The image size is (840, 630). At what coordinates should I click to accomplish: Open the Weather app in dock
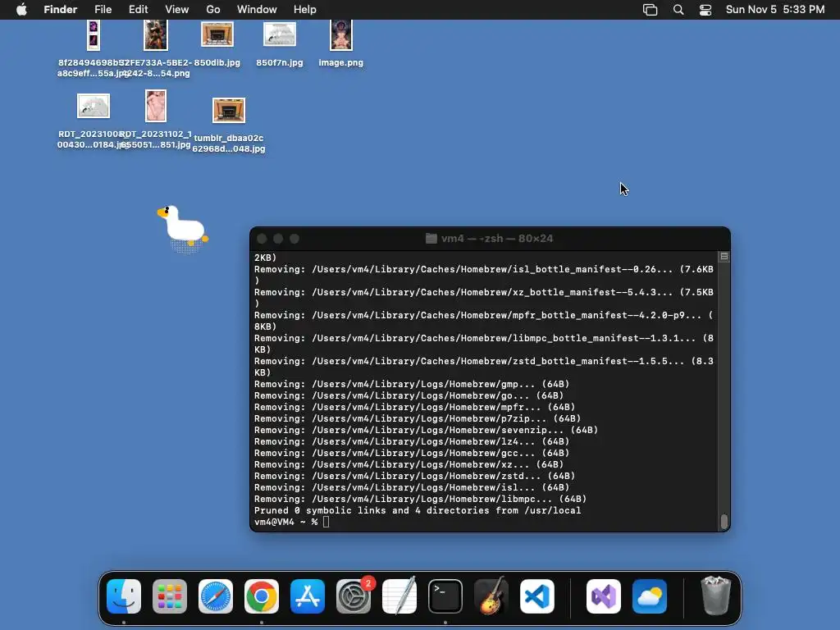pos(650,596)
